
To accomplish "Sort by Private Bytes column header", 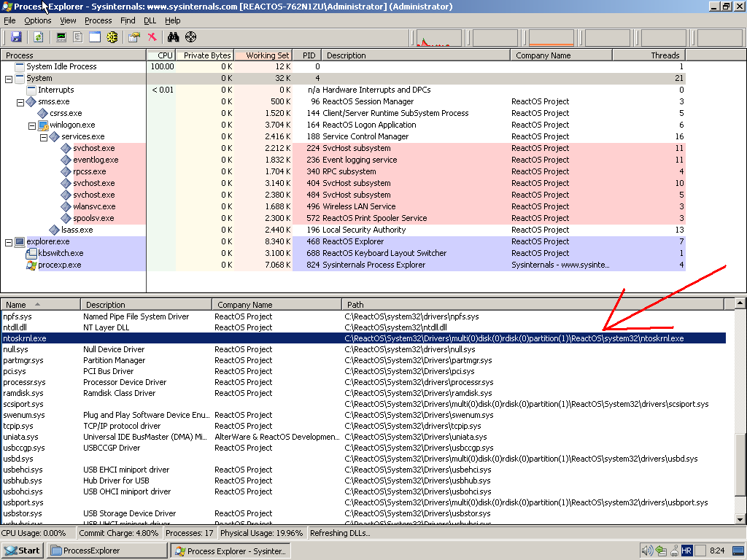I will point(205,55).
